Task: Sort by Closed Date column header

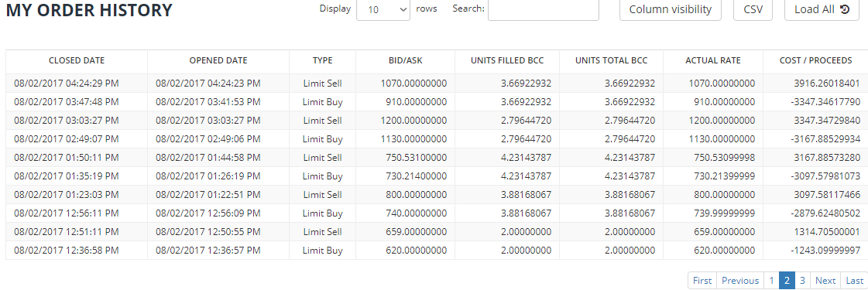Action: click(x=77, y=61)
